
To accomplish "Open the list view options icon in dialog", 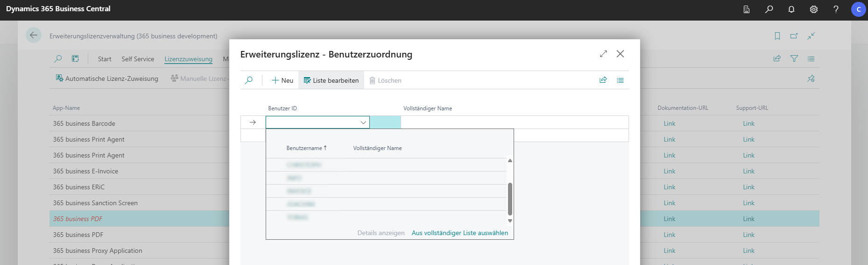I will point(620,80).
